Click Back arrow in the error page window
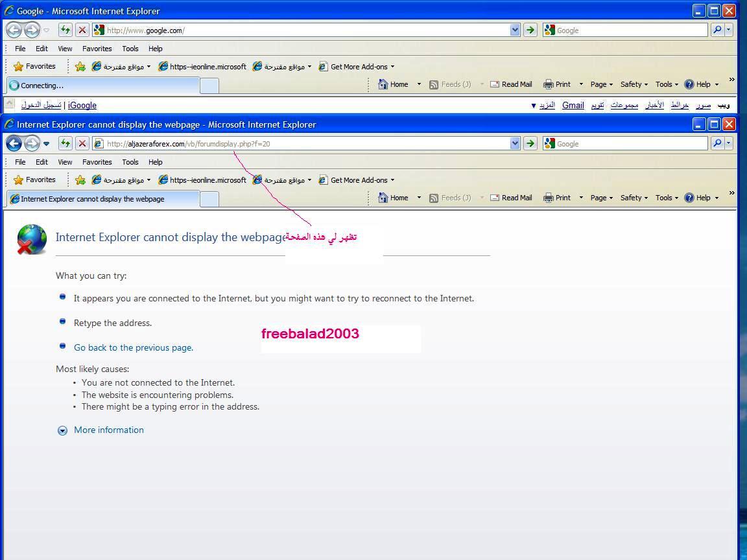747x560 pixels. pyautogui.click(x=14, y=143)
